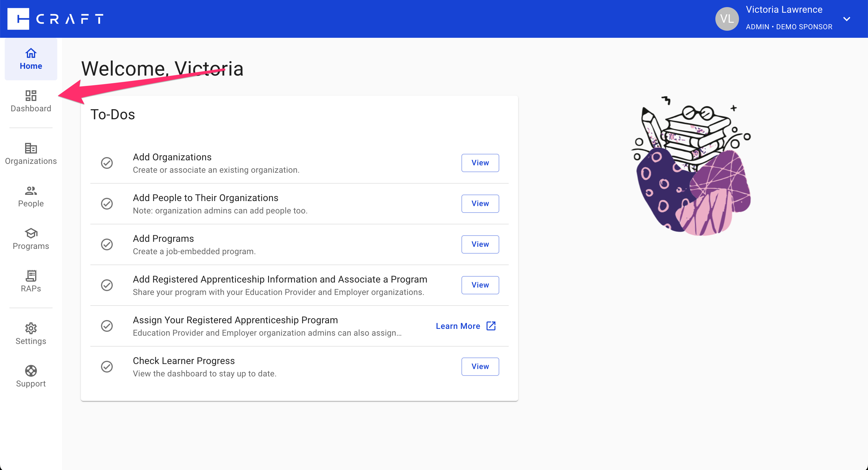The image size is (868, 470).
Task: Toggle the Add Organizations checkmark
Action: pos(107,163)
